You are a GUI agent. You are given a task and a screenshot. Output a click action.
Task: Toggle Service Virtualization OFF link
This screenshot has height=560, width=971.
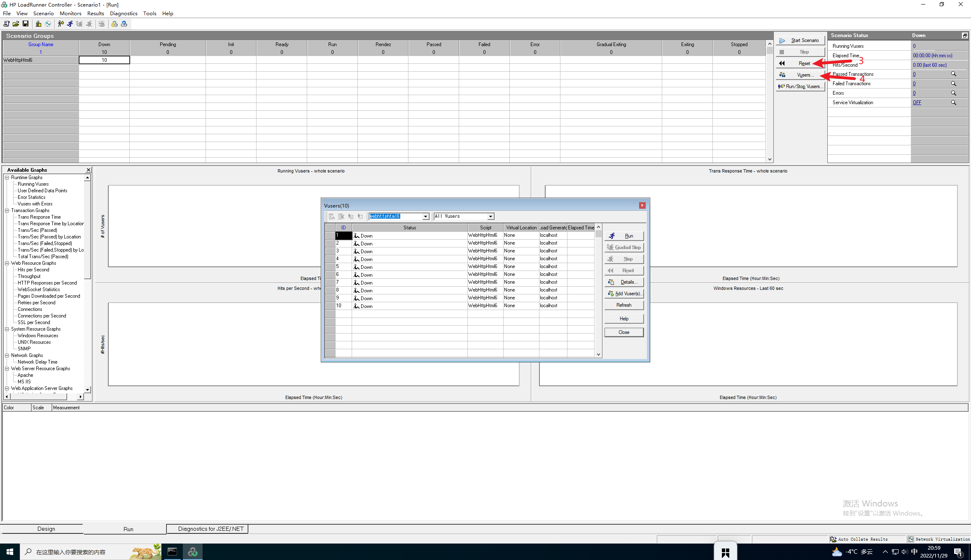917,103
